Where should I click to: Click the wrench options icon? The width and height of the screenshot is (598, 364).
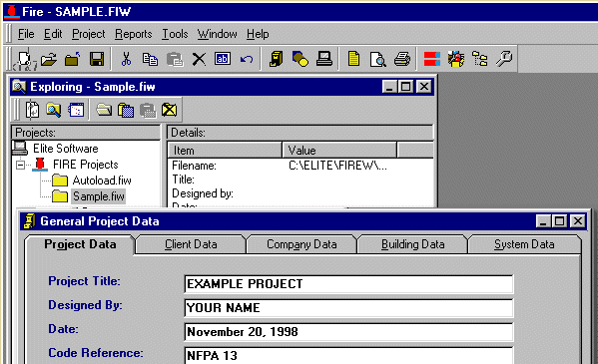coord(504,59)
